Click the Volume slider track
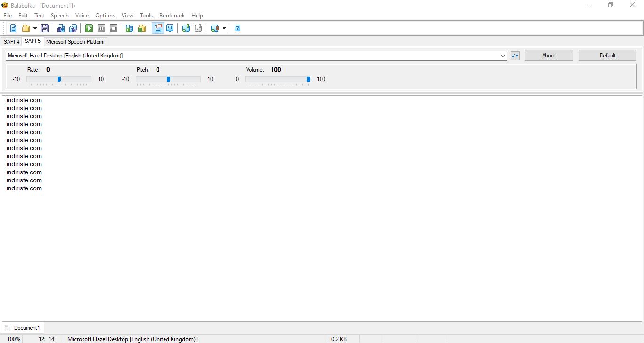 pyautogui.click(x=278, y=79)
